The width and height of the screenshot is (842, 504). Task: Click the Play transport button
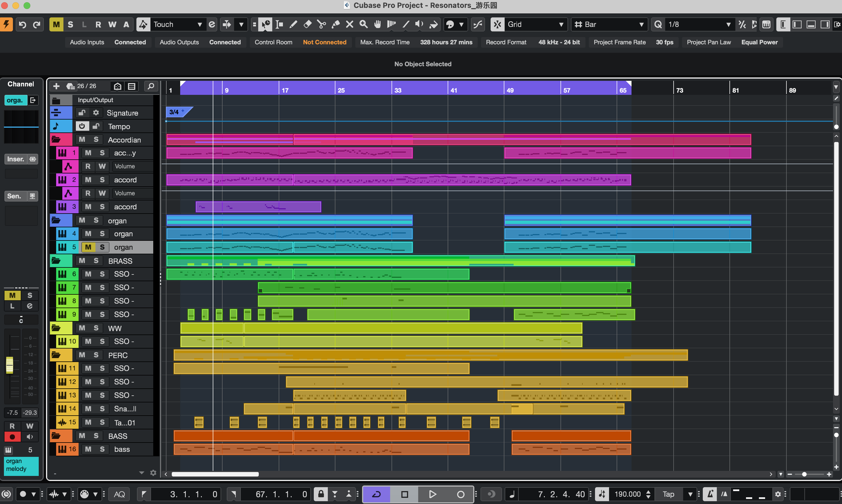[x=433, y=494]
